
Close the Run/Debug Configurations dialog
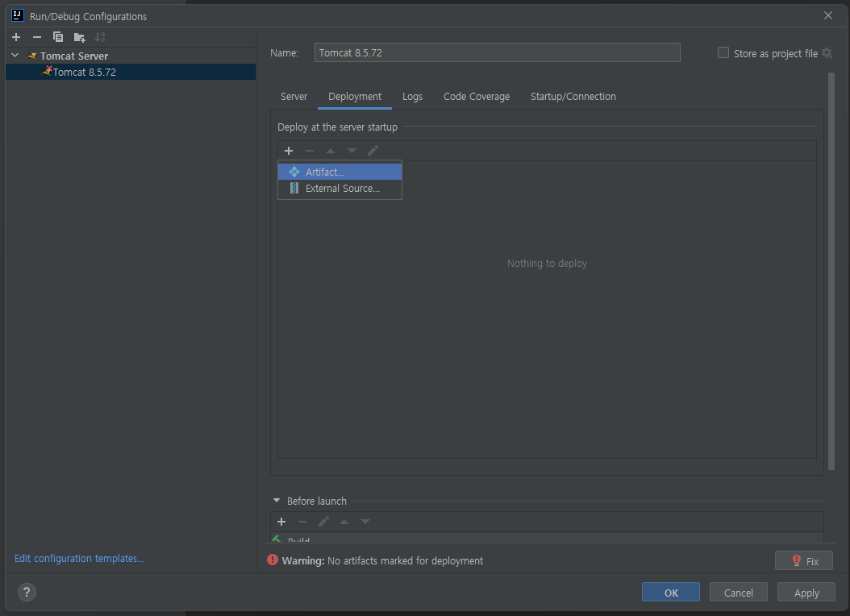pyautogui.click(x=827, y=15)
